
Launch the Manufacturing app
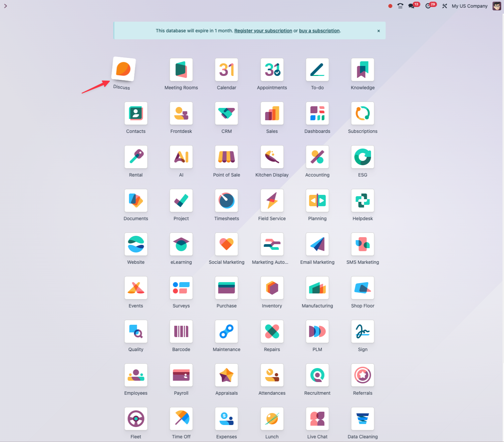317,288
